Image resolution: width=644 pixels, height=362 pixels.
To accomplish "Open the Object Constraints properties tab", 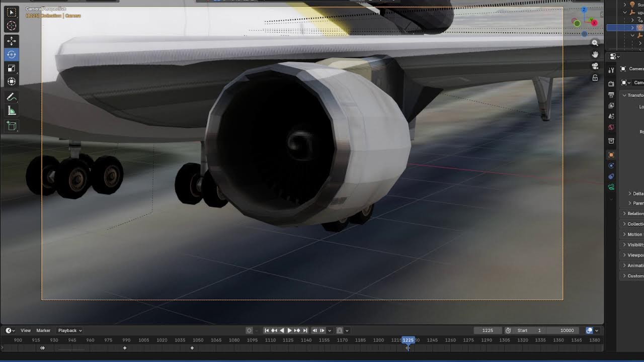I will click(611, 176).
